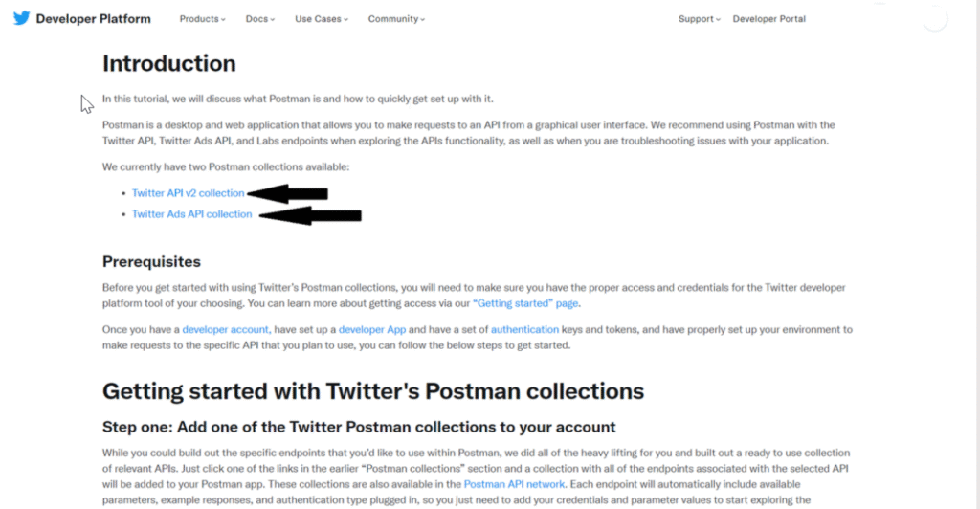
Task: Open the Community menu
Action: (x=396, y=19)
